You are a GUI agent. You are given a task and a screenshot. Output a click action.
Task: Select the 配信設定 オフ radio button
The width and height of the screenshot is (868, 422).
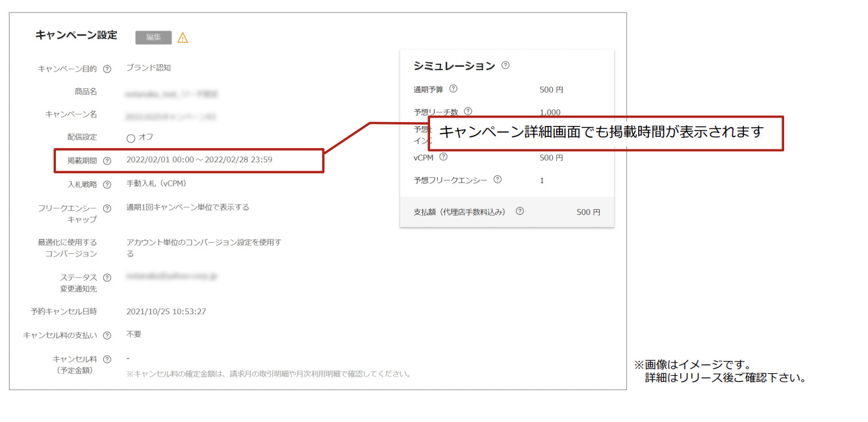click(x=131, y=138)
